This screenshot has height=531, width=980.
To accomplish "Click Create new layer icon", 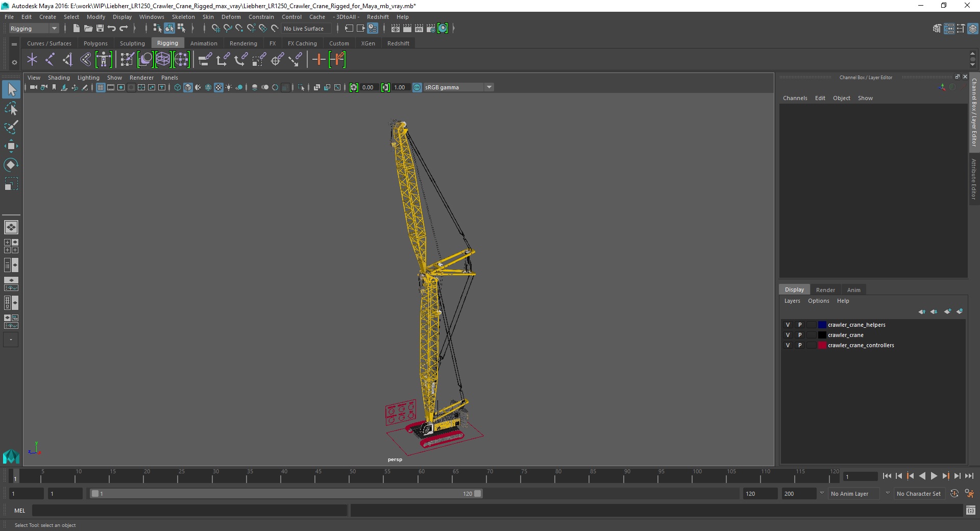I will [x=948, y=311].
